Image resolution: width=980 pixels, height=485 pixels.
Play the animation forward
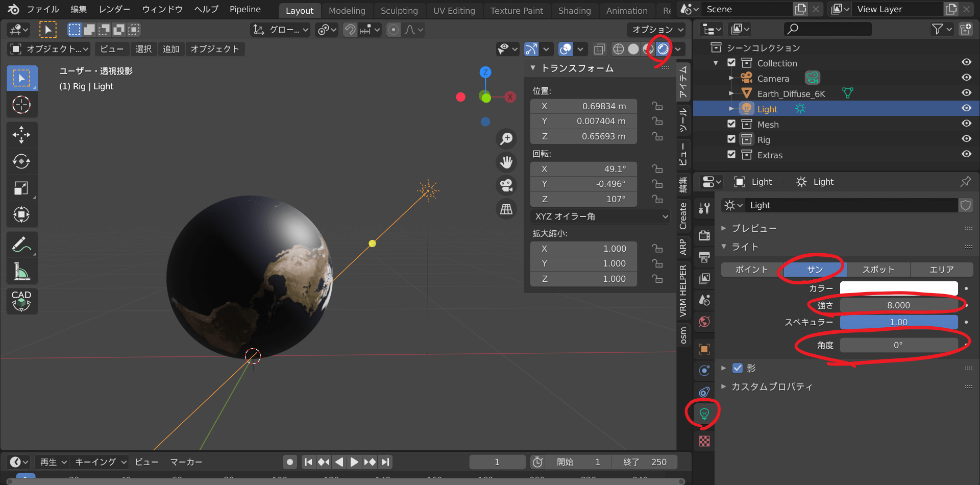point(354,462)
